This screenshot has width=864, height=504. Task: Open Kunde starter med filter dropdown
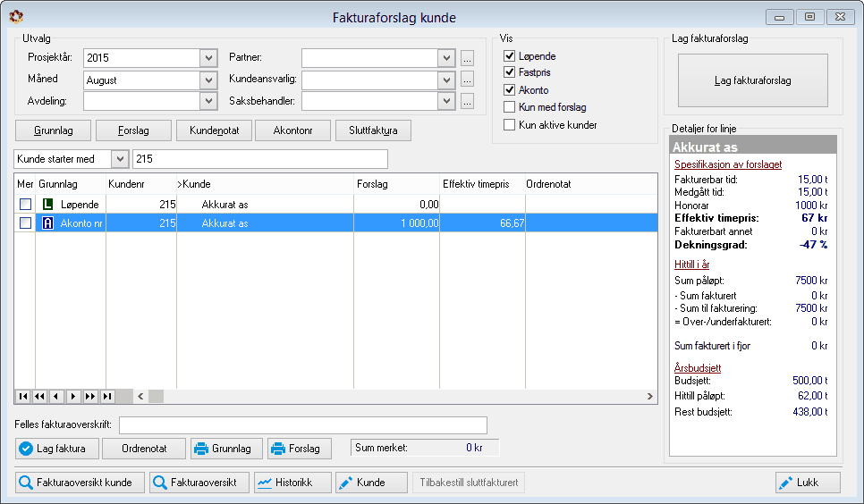pyautogui.click(x=120, y=159)
